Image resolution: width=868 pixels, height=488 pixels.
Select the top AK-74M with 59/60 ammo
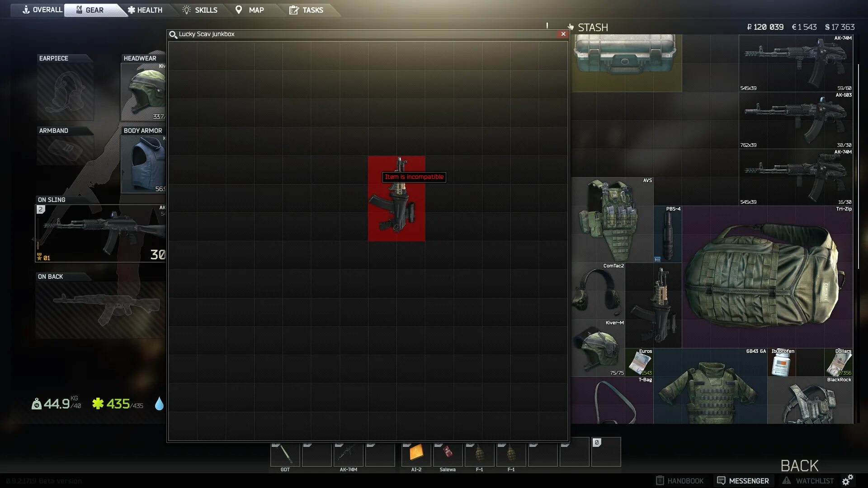point(796,63)
